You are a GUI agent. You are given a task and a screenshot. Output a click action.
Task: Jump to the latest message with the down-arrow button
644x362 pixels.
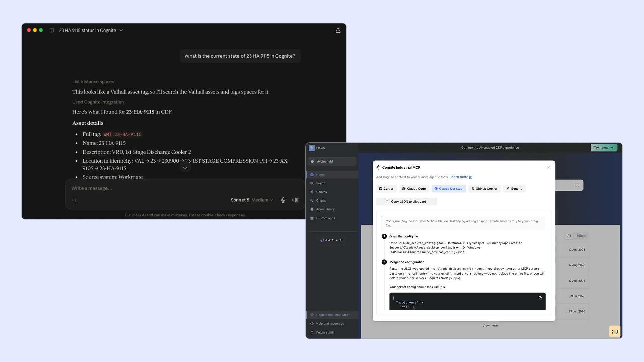point(185,167)
